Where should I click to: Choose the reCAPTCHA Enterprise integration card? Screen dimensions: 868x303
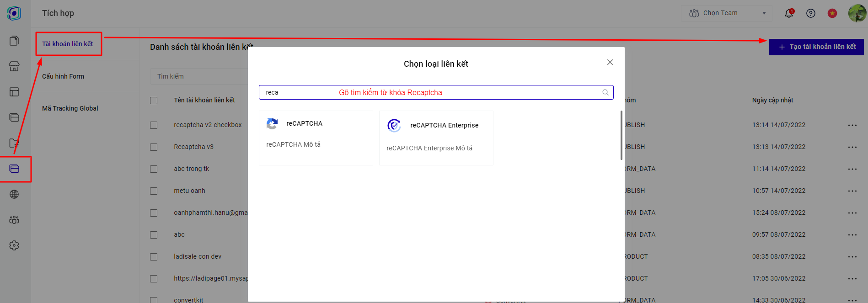click(x=436, y=137)
